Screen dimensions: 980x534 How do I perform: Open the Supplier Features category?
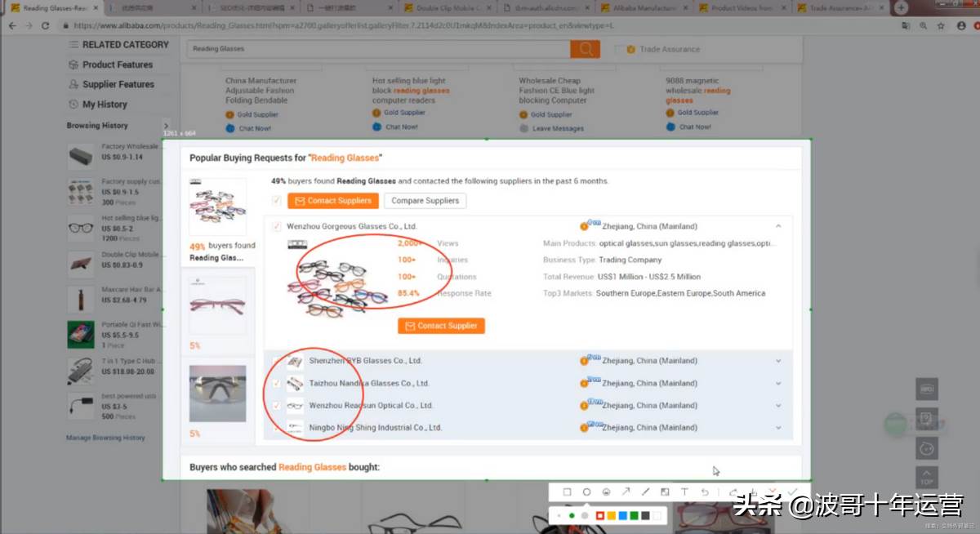pos(118,84)
